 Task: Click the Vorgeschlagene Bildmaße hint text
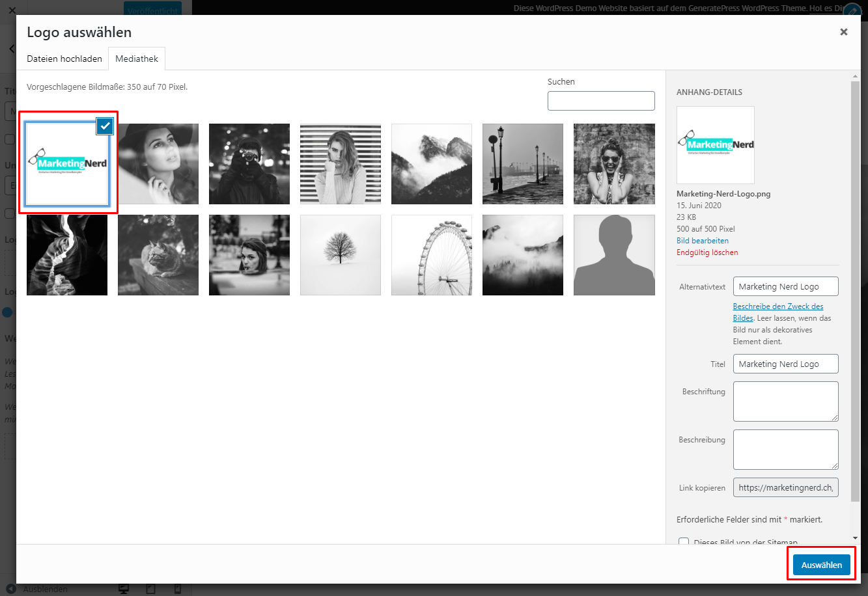[x=107, y=87]
